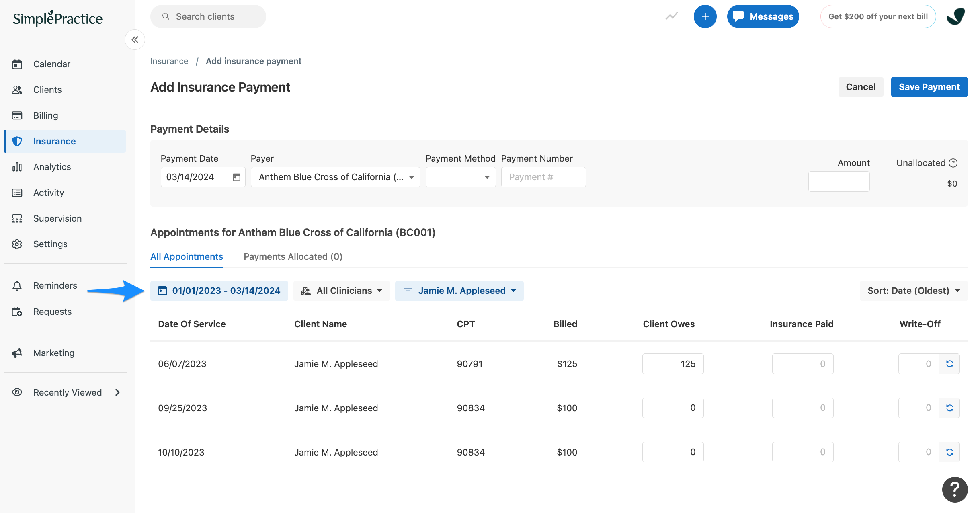The image size is (980, 513).
Task: Open the 01/01/2023 - 03/14/2024 date range filter
Action: (219, 291)
